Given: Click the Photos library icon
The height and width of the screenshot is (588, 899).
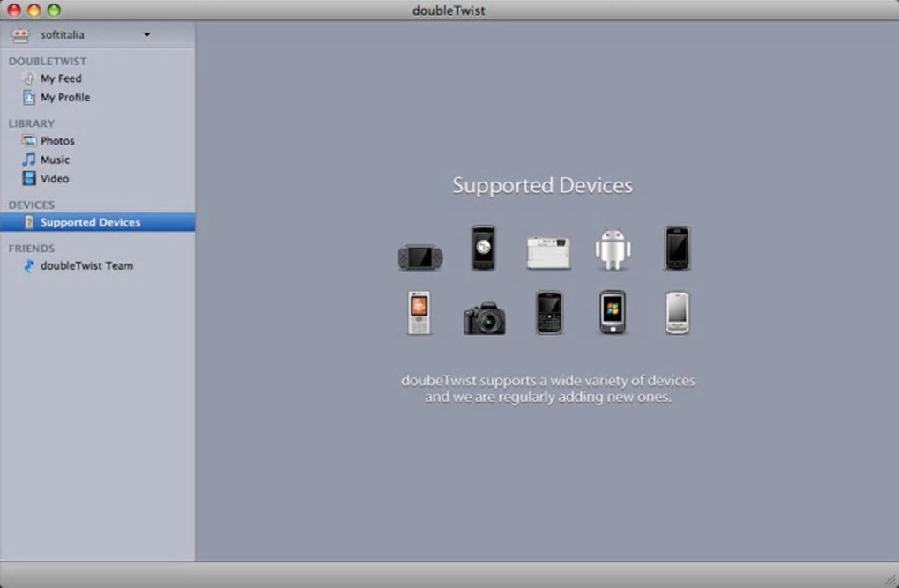Looking at the screenshot, I should [29, 140].
